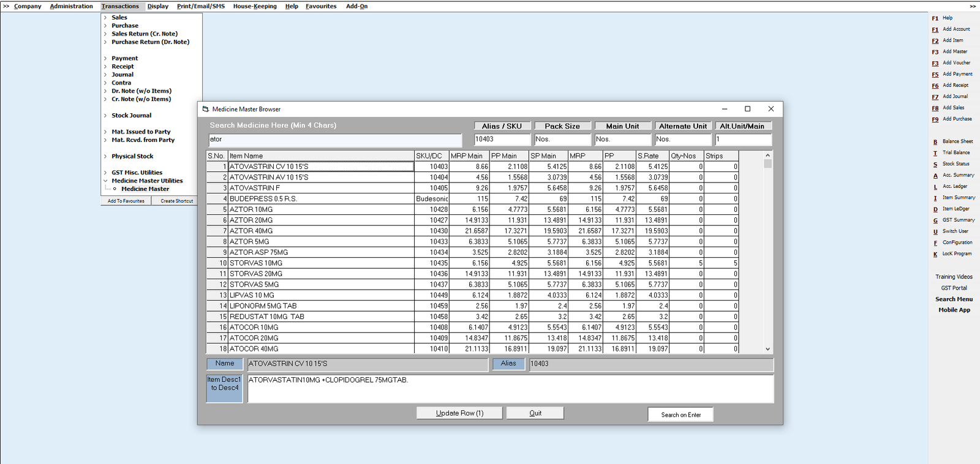Screen dimensions: 980x464
Task: Open the Administration menu
Action: click(x=71, y=6)
